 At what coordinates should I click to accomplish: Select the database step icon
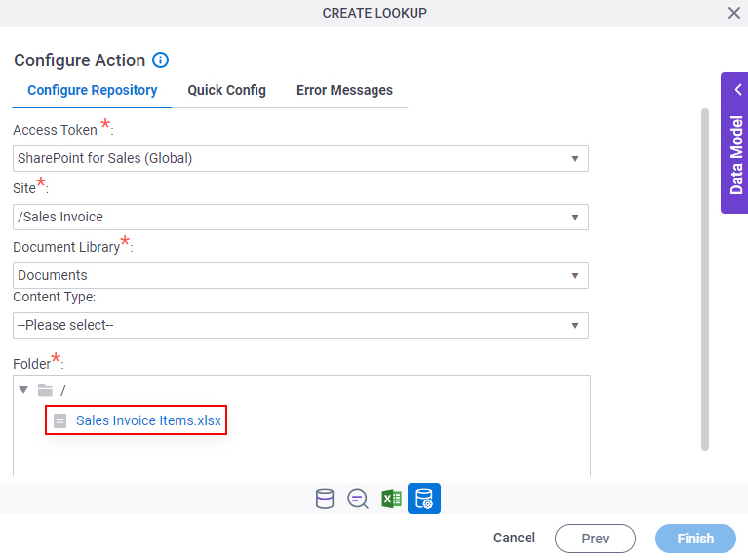[x=325, y=499]
